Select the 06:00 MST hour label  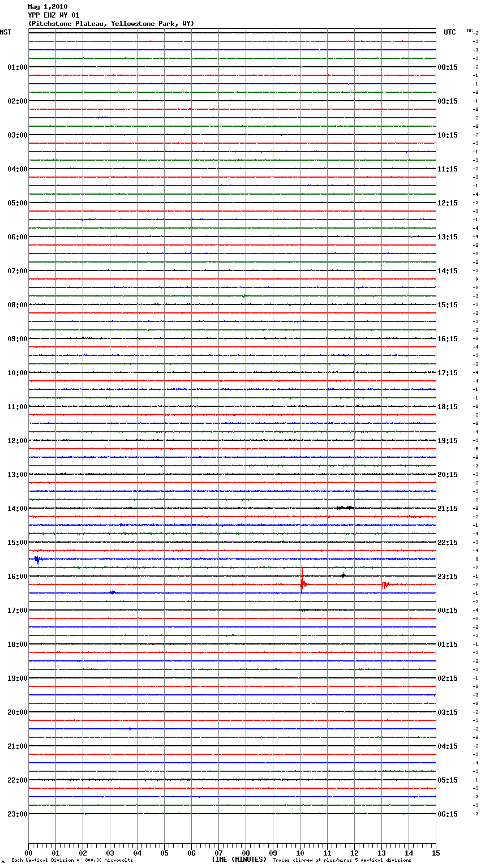tap(18, 237)
